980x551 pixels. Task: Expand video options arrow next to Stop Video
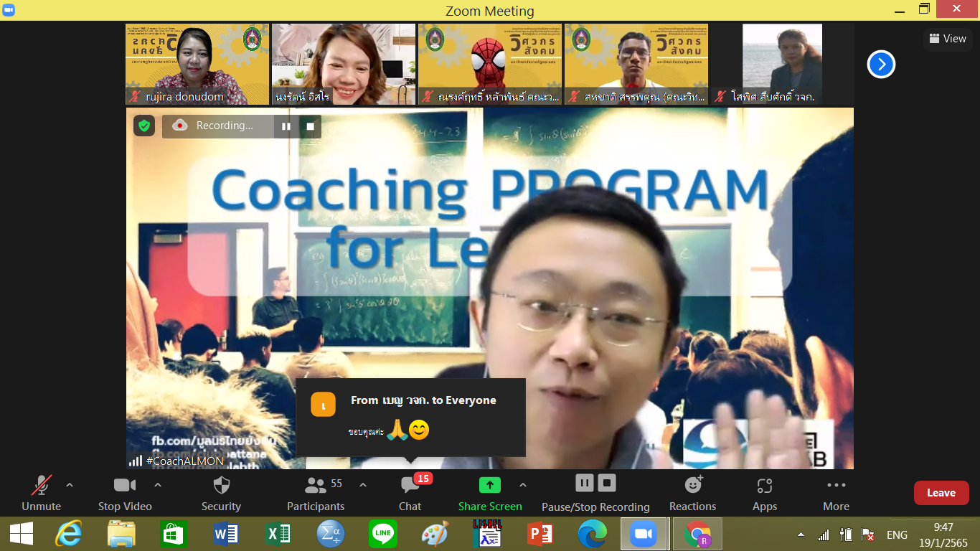[x=158, y=485]
